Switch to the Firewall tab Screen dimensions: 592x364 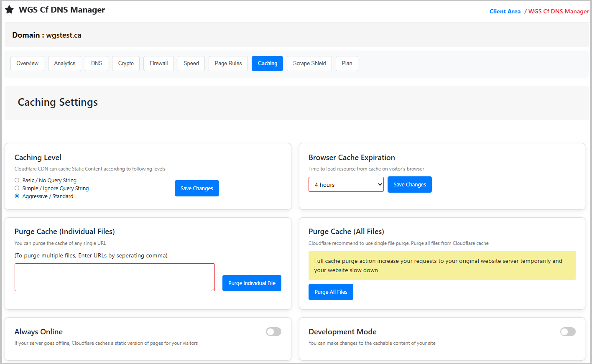158,64
